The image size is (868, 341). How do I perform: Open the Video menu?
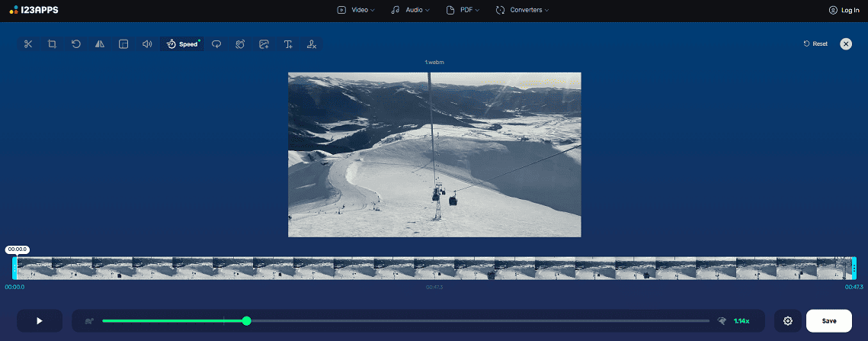click(356, 10)
